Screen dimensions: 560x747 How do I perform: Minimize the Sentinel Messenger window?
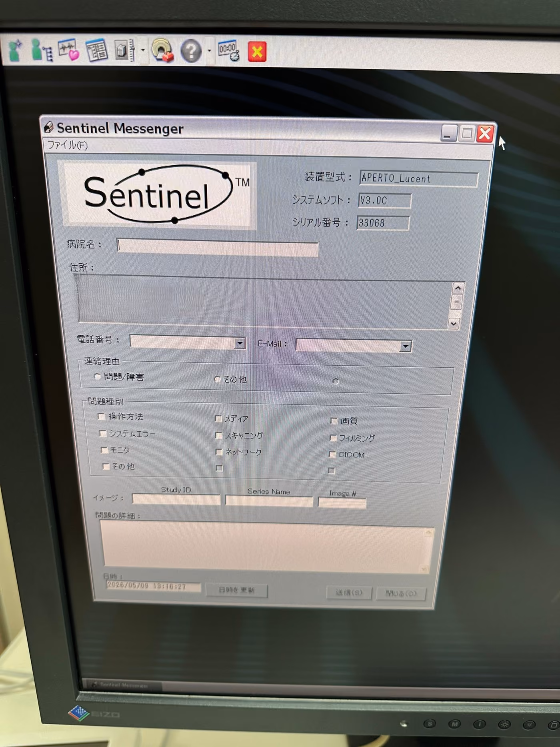[449, 133]
